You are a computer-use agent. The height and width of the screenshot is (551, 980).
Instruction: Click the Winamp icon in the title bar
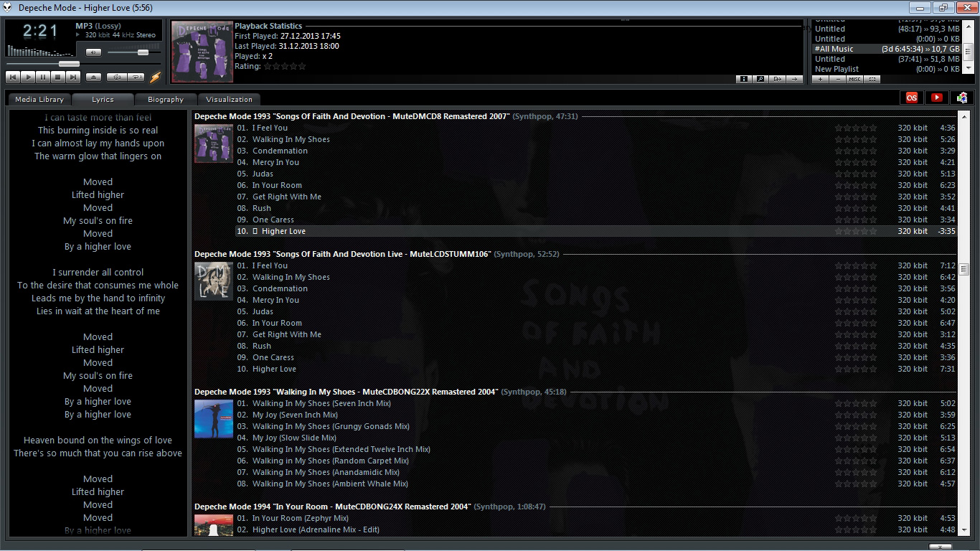click(x=8, y=7)
